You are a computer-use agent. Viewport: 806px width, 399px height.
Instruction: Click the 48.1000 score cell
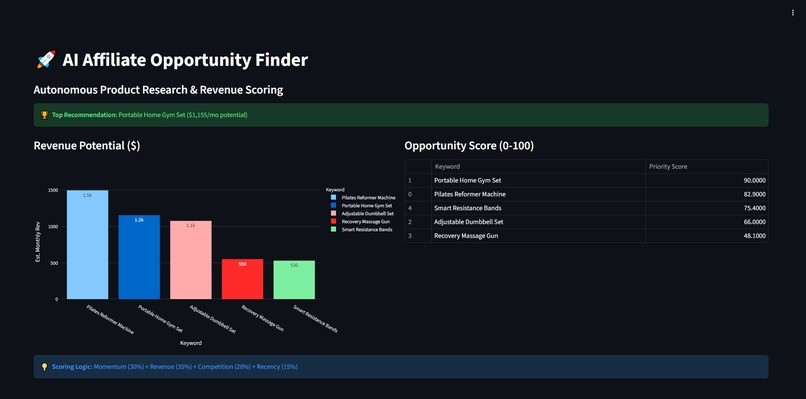point(707,236)
